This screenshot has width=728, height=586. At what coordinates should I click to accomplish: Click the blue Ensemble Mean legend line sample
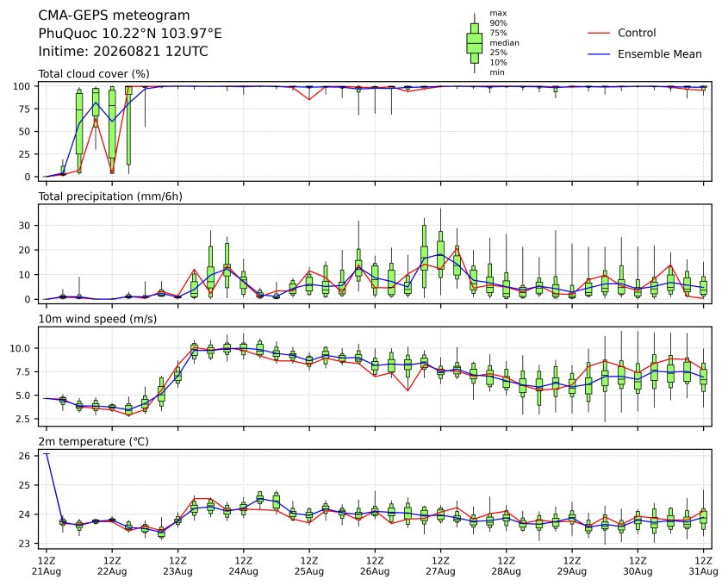(x=599, y=54)
